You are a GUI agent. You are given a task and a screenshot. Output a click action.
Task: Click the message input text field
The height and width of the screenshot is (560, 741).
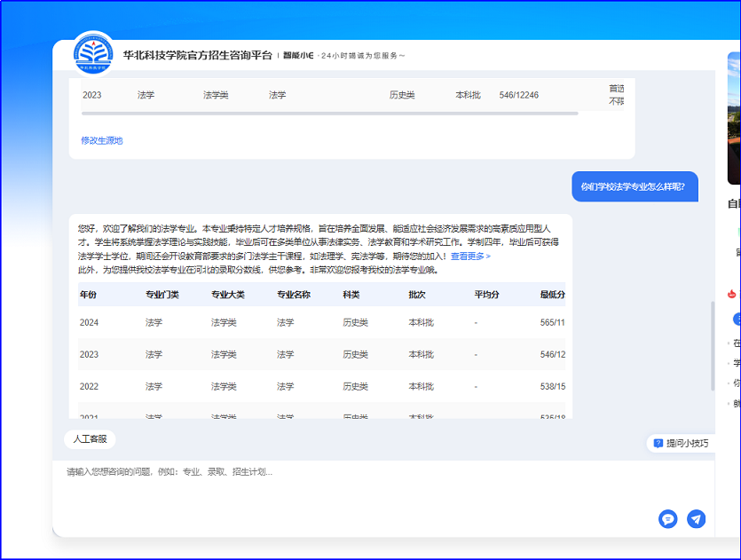(x=355, y=484)
